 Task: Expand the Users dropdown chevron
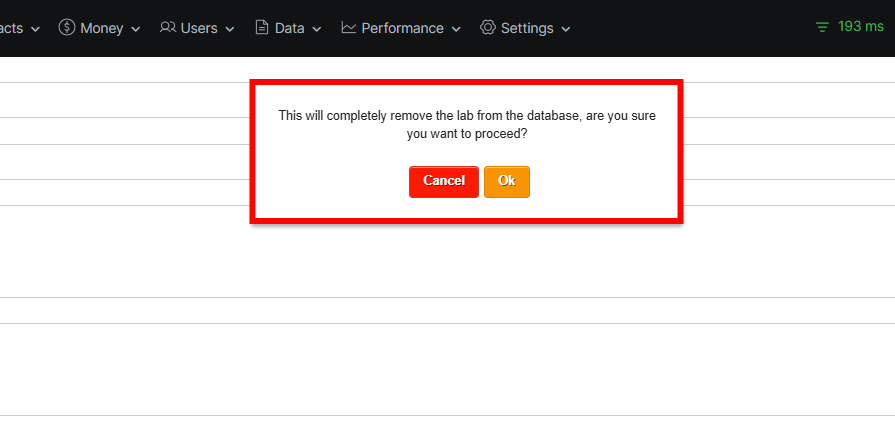(230, 29)
